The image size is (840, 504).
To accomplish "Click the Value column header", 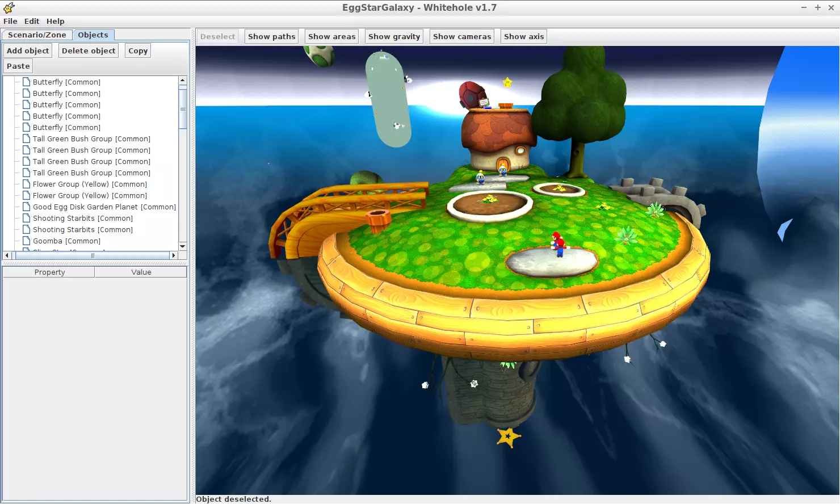I will pos(141,272).
